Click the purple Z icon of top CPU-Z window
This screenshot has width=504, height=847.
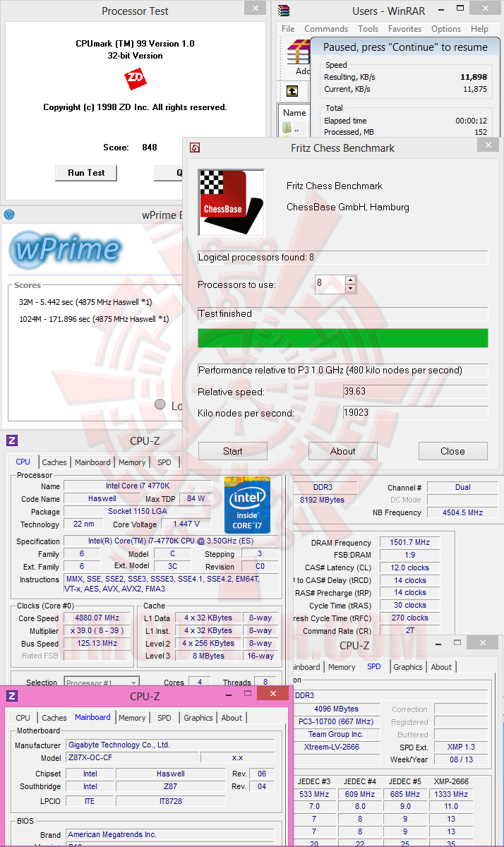coord(11,440)
